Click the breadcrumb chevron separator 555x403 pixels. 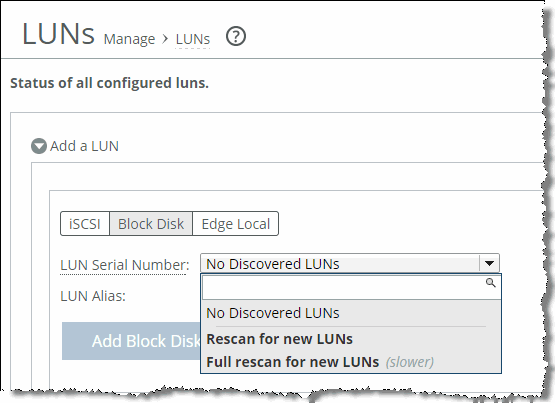tap(165, 39)
